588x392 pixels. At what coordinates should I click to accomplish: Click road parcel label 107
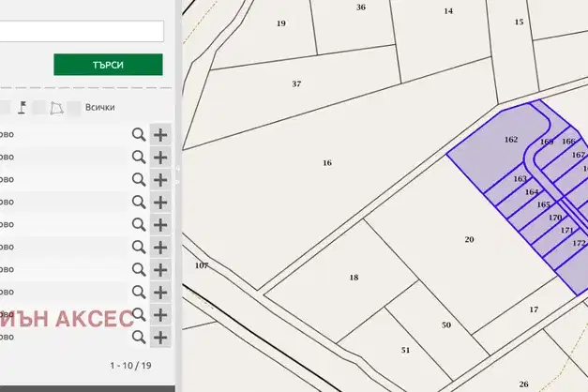[202, 265]
